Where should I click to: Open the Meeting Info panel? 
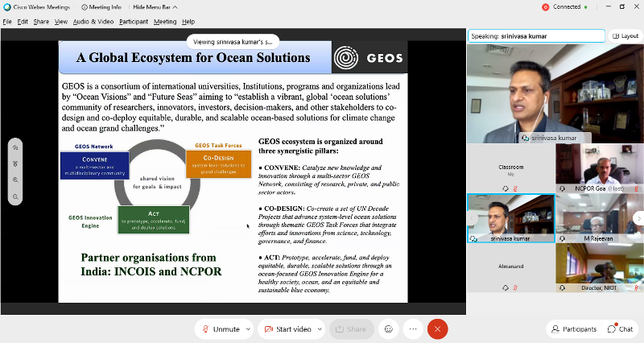pyautogui.click(x=101, y=7)
